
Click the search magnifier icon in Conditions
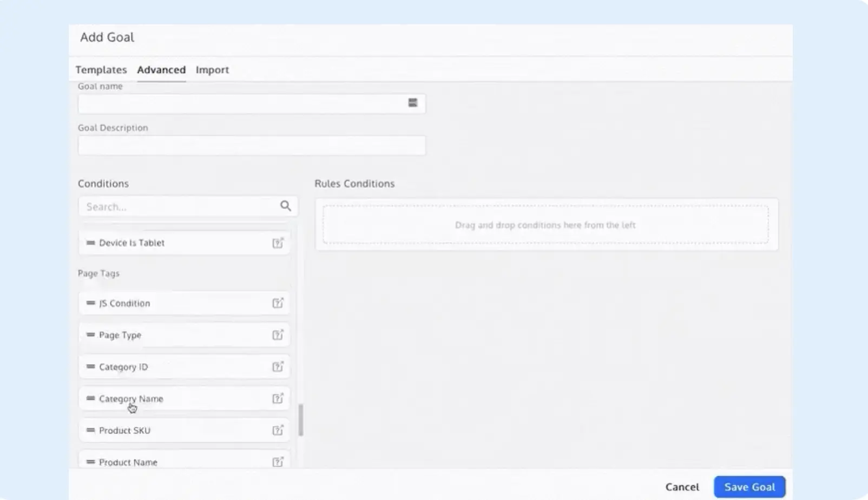click(286, 206)
